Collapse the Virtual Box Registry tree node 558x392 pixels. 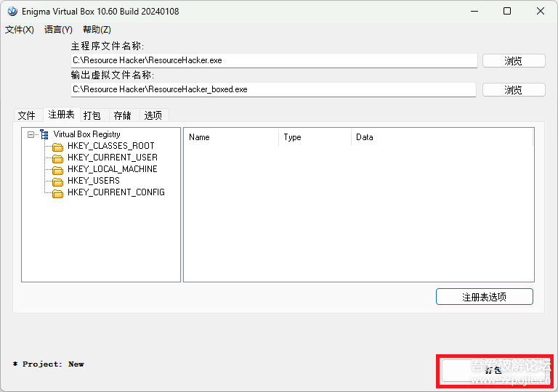click(x=31, y=134)
